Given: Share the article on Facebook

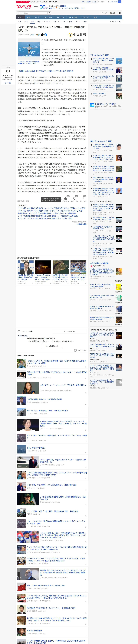Looking at the screenshot, I should [46, 35].
